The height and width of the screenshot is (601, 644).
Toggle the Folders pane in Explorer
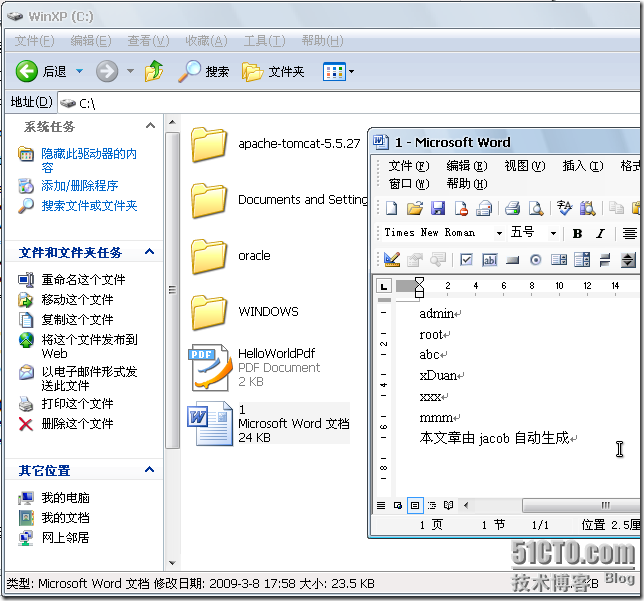pos(273,71)
